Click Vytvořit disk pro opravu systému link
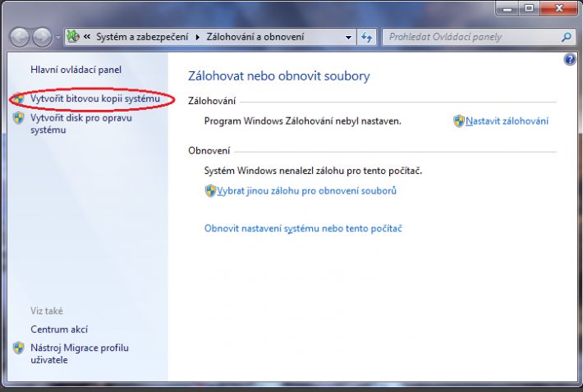583x392 pixels. click(81, 124)
